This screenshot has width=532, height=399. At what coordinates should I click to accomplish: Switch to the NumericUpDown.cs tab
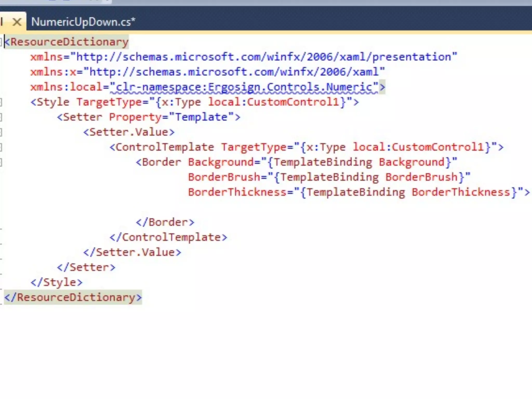pos(83,22)
